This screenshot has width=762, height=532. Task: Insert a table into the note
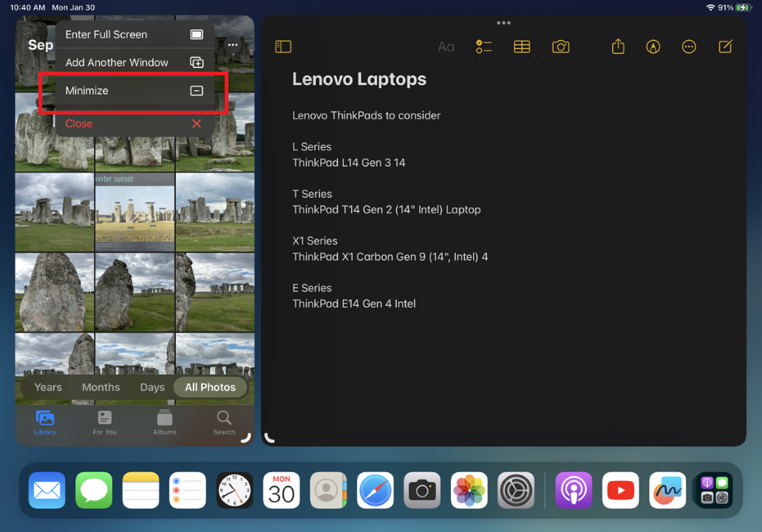click(522, 46)
